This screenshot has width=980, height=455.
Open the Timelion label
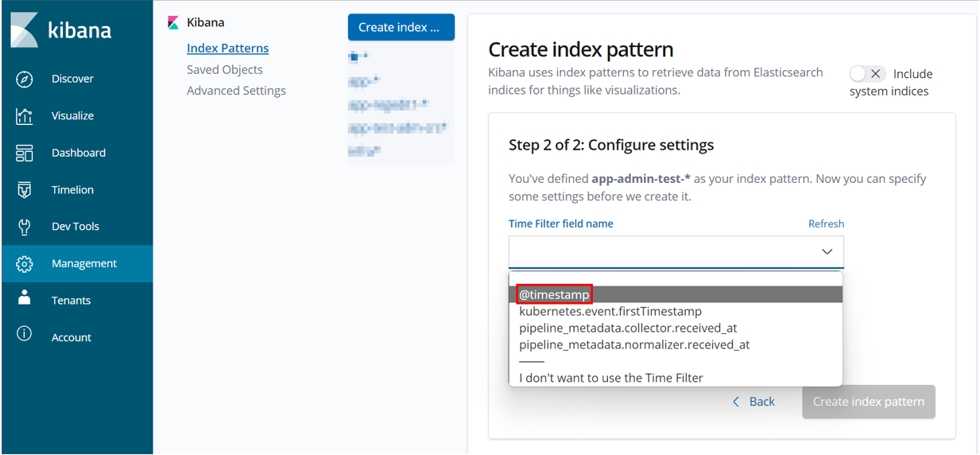point(72,190)
